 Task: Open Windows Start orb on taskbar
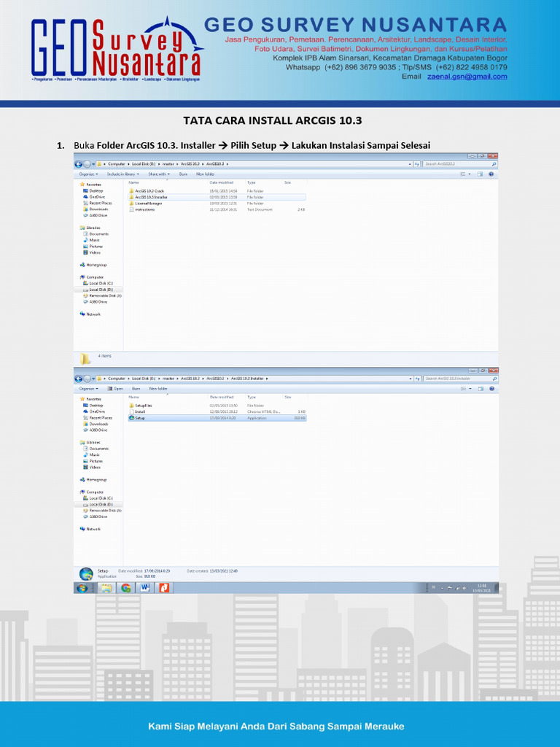82,588
